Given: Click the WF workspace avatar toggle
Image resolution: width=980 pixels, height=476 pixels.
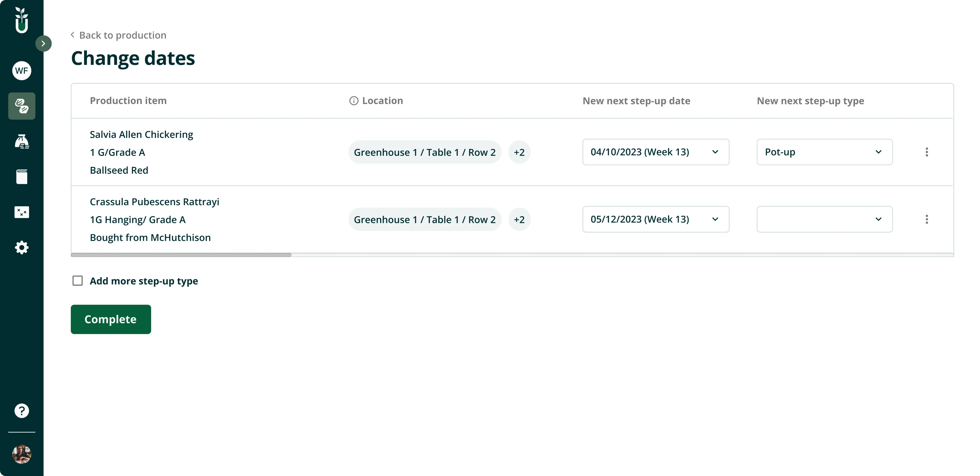Looking at the screenshot, I should click(x=21, y=70).
